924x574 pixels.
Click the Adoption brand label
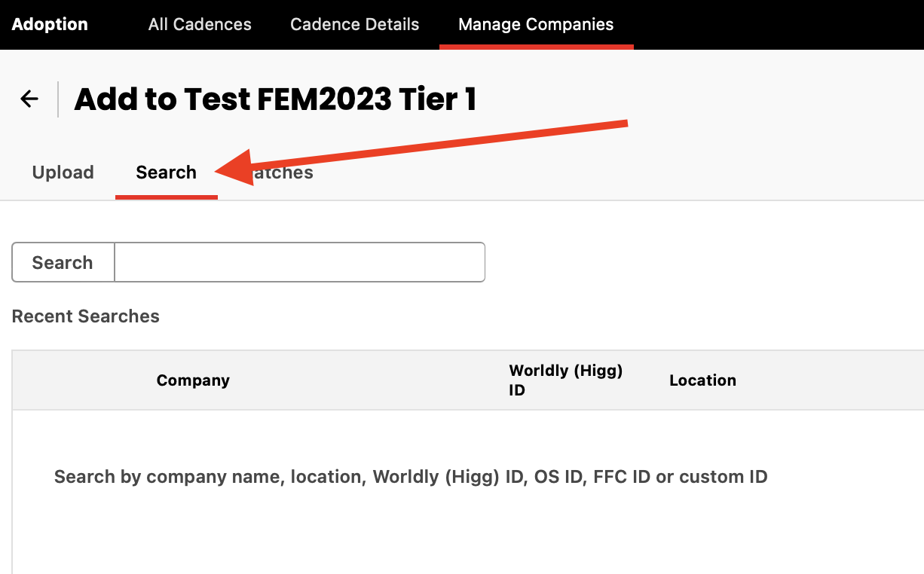point(50,24)
